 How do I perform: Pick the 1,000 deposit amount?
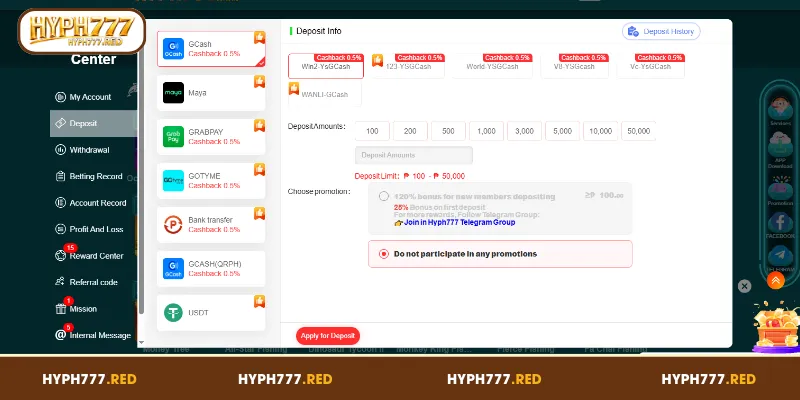click(486, 131)
